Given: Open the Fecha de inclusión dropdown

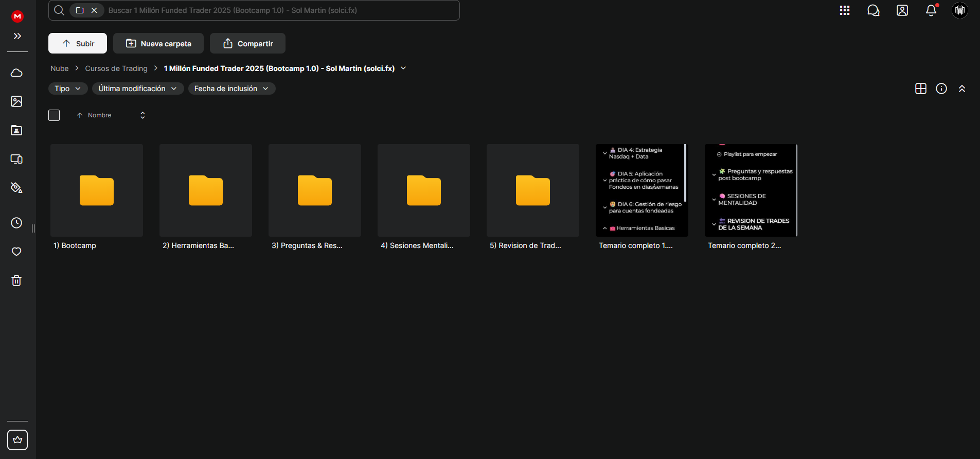Looking at the screenshot, I should pos(231,89).
